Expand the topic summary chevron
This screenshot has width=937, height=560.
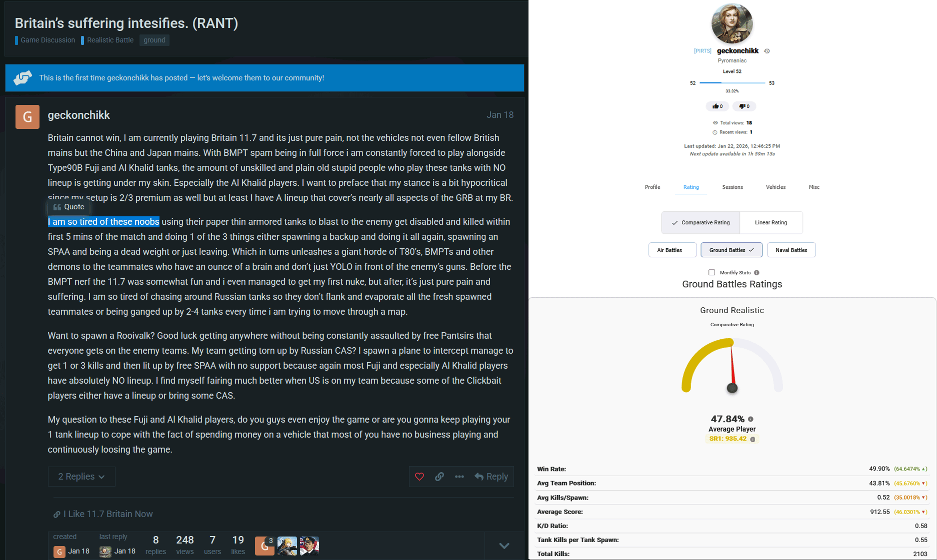coord(504,546)
